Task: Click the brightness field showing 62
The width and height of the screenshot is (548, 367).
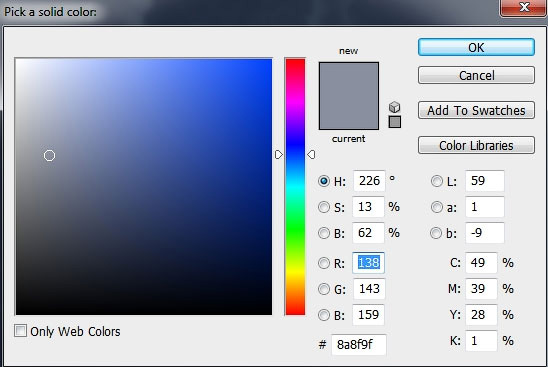Action: [368, 232]
